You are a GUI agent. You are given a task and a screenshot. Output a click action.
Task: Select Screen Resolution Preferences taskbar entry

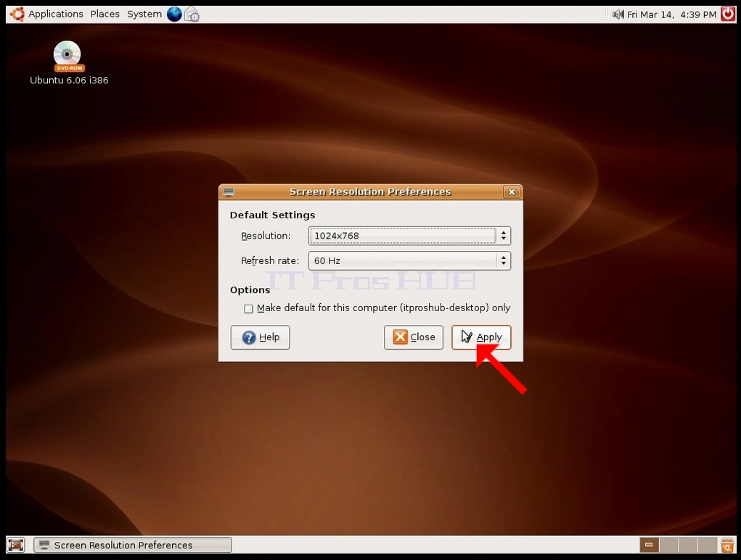coord(133,545)
